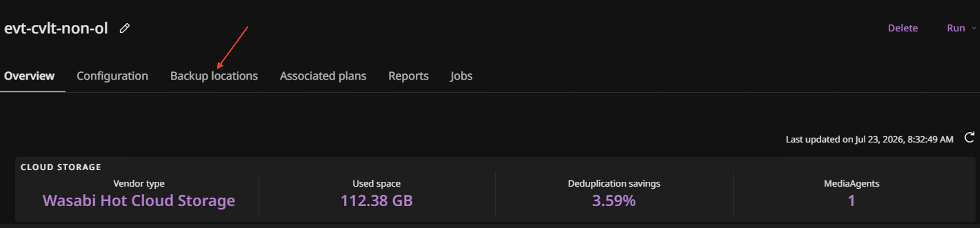The width and height of the screenshot is (980, 228).
Task: Click the 3.59% deduplication savings value
Action: coord(614,200)
